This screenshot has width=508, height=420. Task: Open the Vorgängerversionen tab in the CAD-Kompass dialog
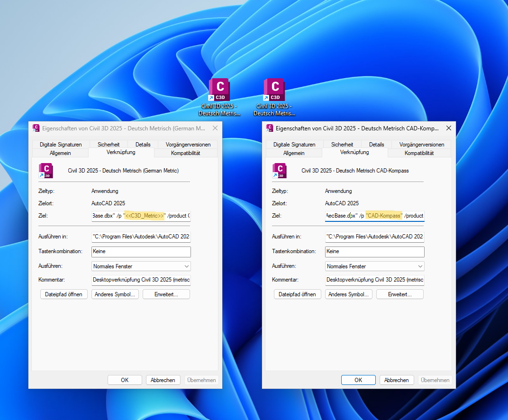(422, 145)
